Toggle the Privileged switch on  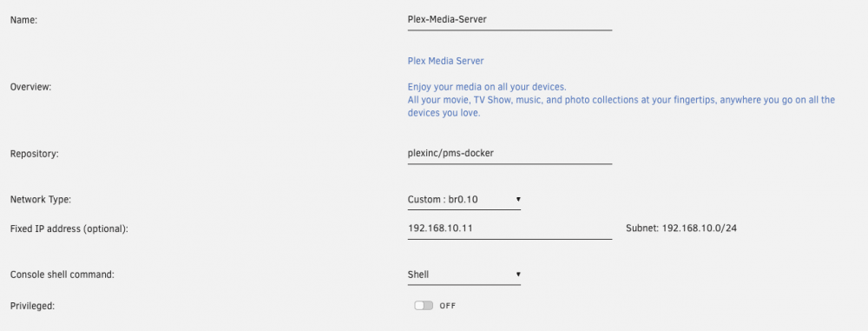coord(424,306)
